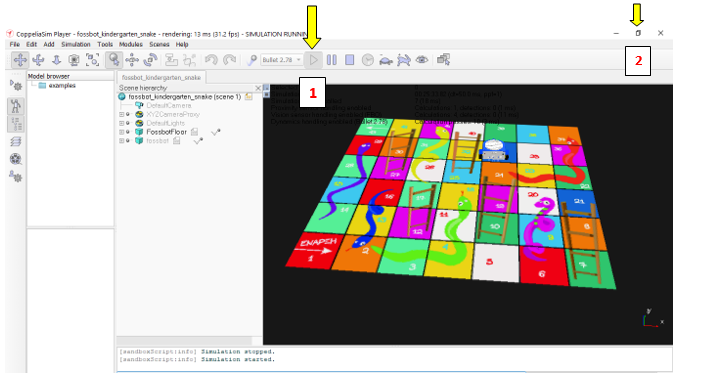Activate the fit-to-view camera icon

coord(92,60)
